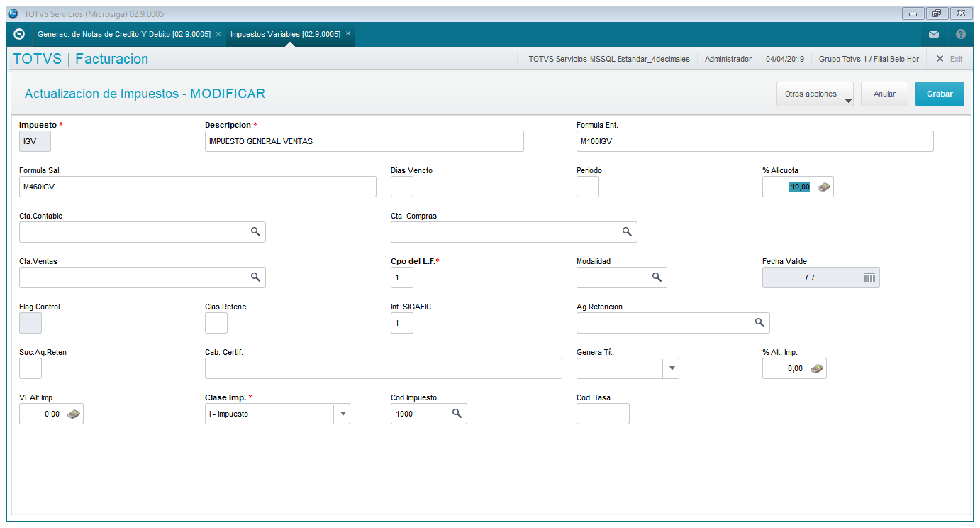Open lookup magnifier for Ag.Retencion
Image resolution: width=980 pixels, height=528 pixels.
(x=759, y=323)
